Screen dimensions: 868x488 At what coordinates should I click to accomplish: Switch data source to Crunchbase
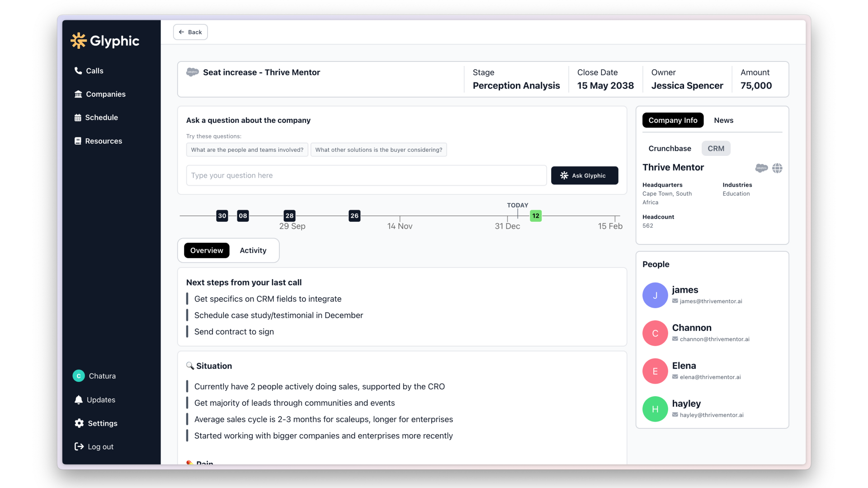[670, 148]
